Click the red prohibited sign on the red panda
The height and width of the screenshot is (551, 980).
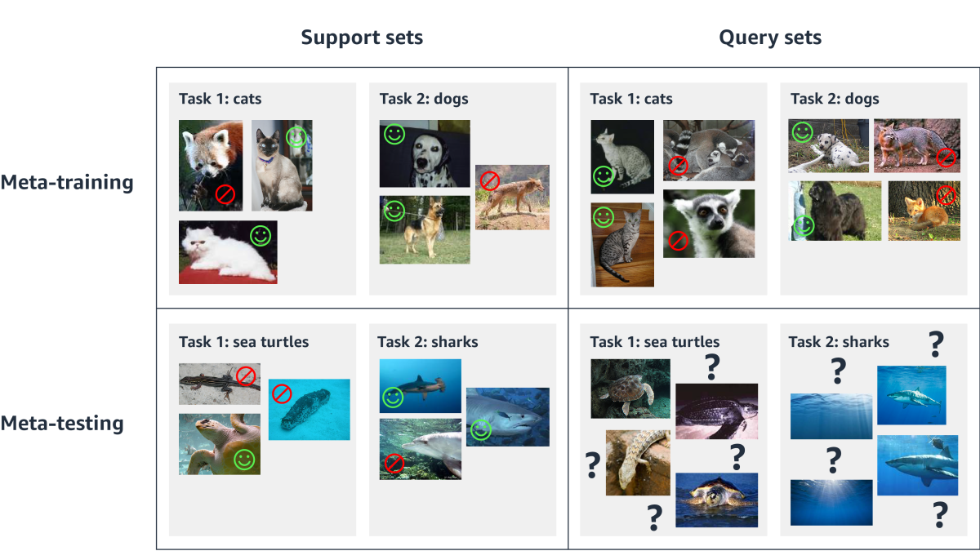coord(225,194)
